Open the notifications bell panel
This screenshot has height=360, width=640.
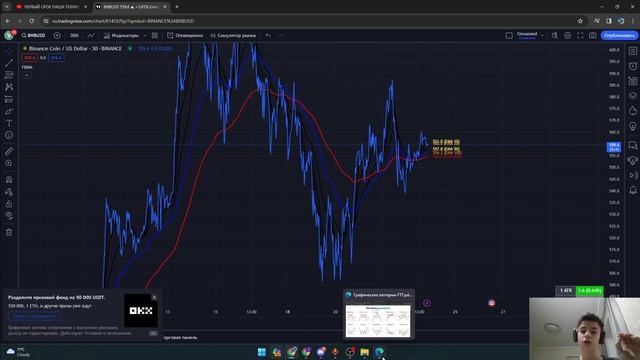point(633,190)
